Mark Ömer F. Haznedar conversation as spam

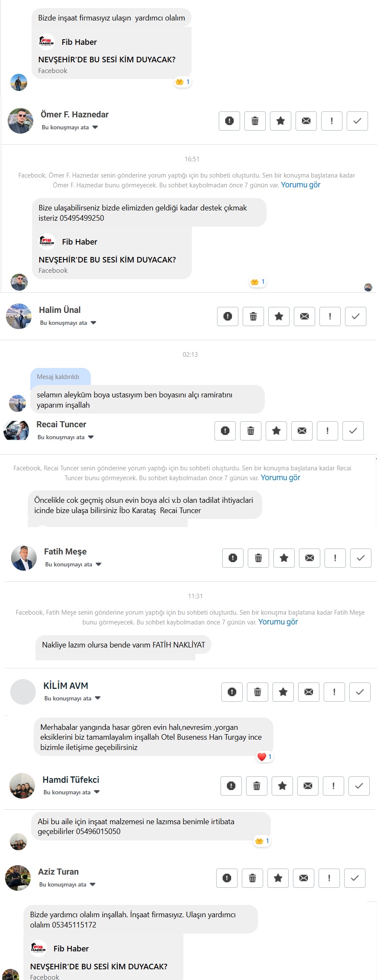229,121
